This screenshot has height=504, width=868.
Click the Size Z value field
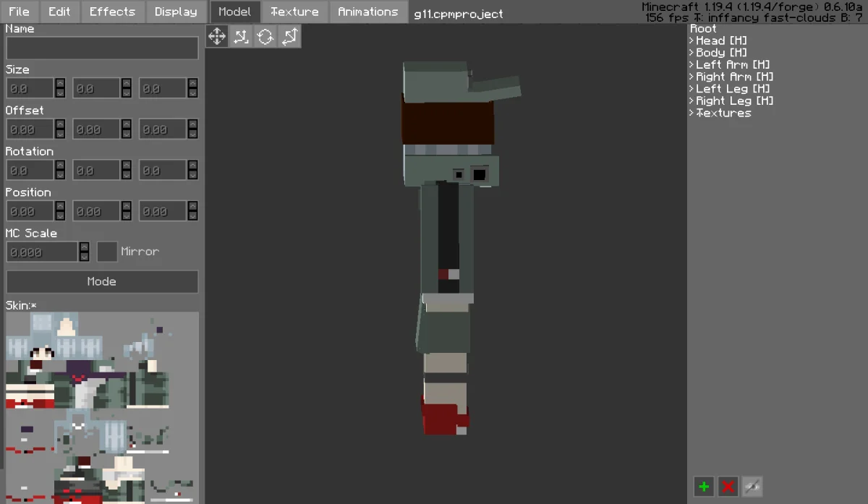pyautogui.click(x=163, y=88)
